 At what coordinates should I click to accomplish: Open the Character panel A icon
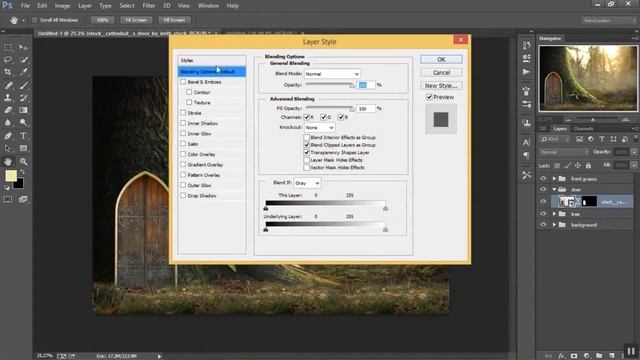[526, 142]
